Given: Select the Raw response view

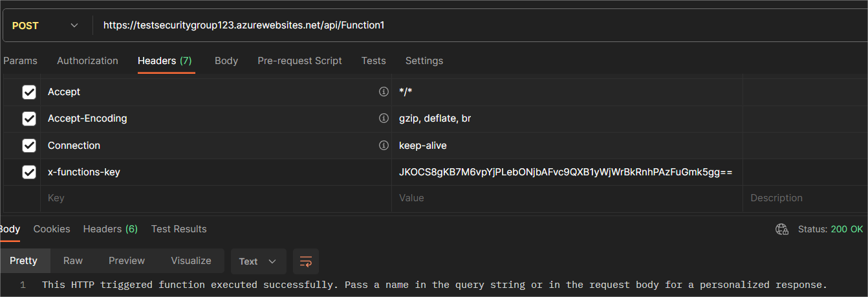Looking at the screenshot, I should click(73, 261).
